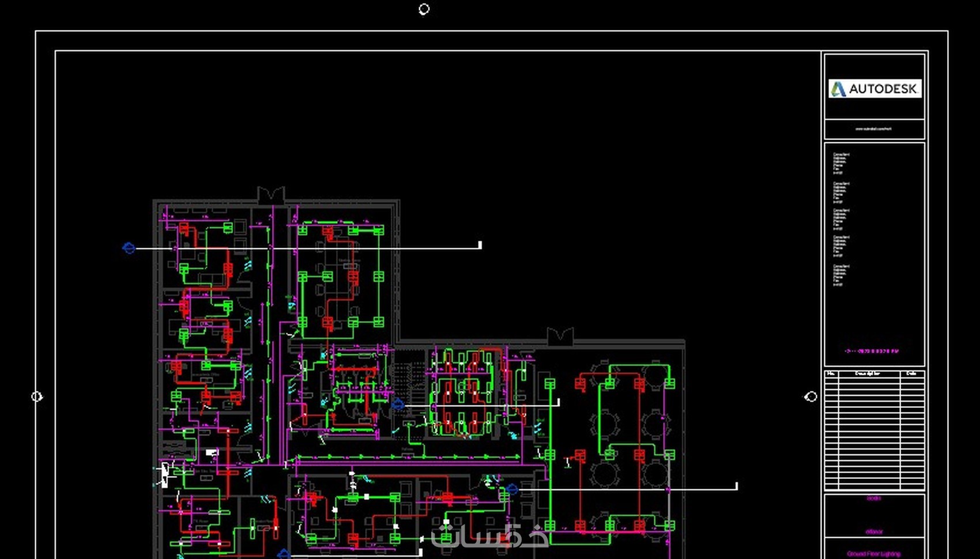The width and height of the screenshot is (980, 559).
Task: Select the blue section head left of the plan
Action: pyautogui.click(x=129, y=248)
